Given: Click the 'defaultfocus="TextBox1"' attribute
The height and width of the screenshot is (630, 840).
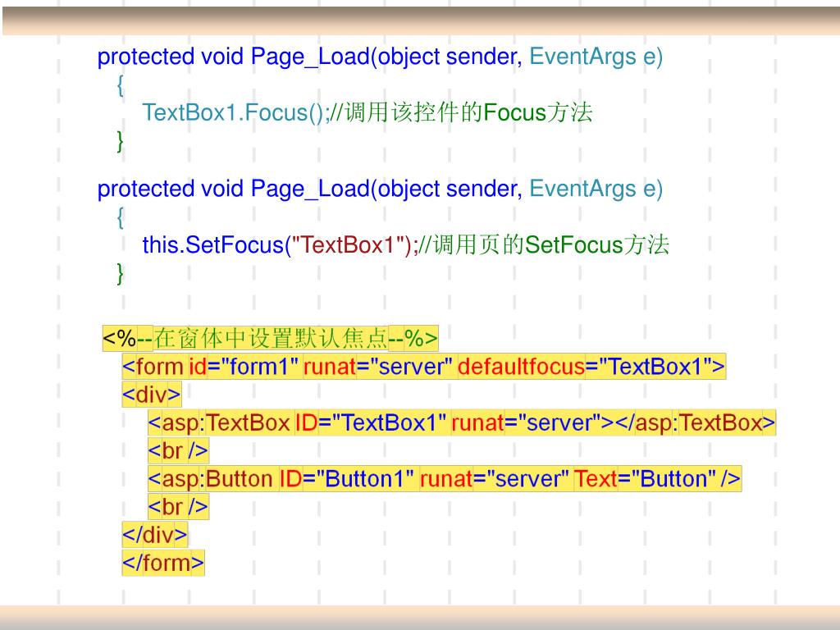Looking at the screenshot, I should pos(586,367).
